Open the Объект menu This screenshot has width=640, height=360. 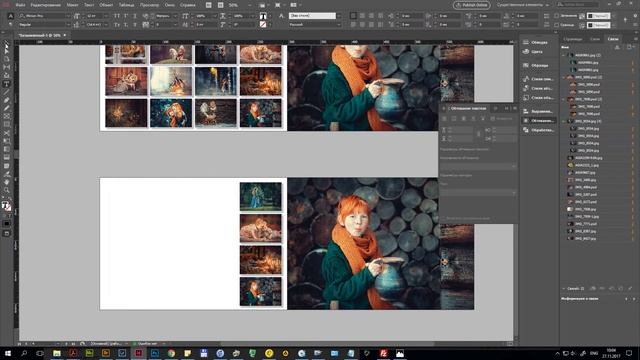click(106, 5)
